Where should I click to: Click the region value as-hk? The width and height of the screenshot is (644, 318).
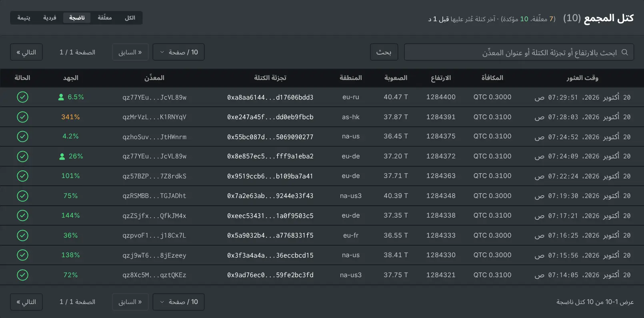[351, 117]
